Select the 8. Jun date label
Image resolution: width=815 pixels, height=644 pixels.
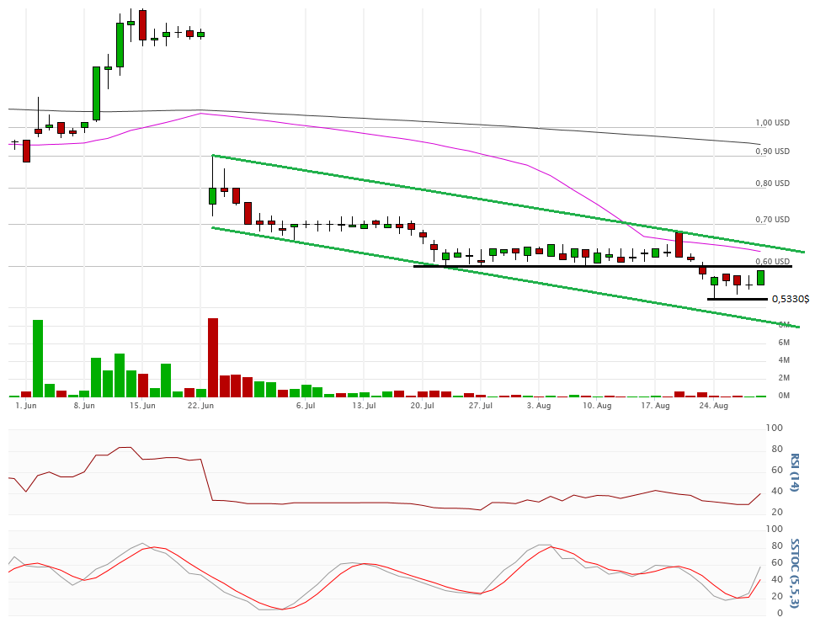84,406
